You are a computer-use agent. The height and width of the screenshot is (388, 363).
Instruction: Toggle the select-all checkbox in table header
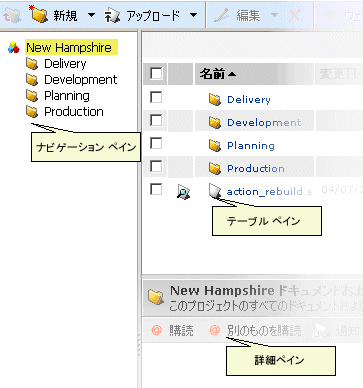click(x=156, y=73)
